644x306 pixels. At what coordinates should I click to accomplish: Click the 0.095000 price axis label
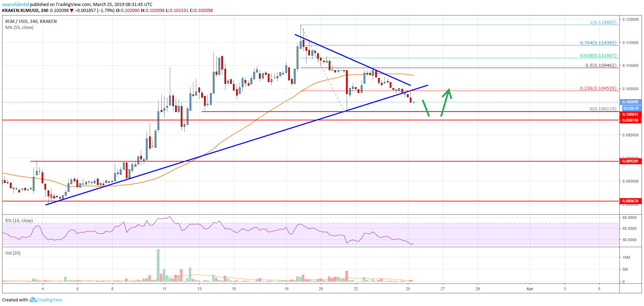tap(631, 135)
